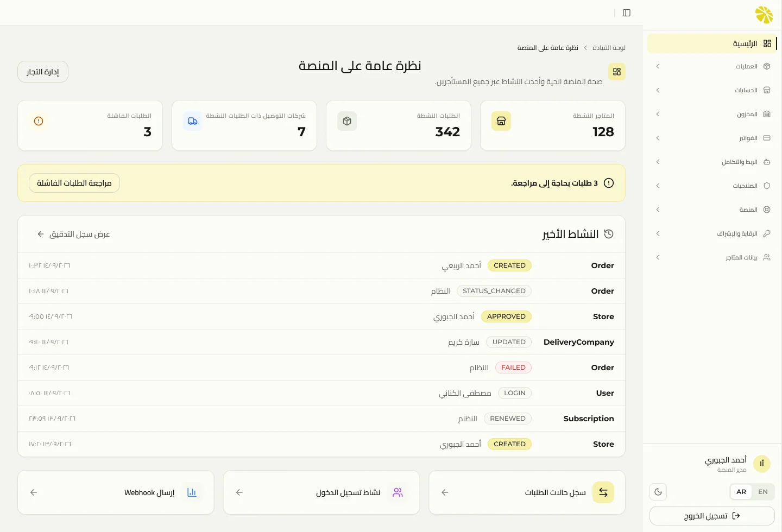Click the cube icon next to العمليات
The height and width of the screenshot is (532, 782).
click(x=767, y=66)
